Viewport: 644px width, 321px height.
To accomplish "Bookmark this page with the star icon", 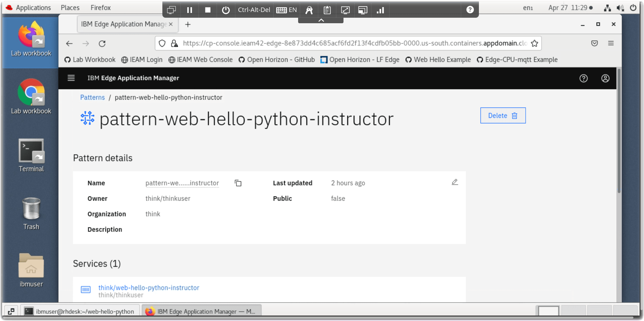I will pos(535,43).
